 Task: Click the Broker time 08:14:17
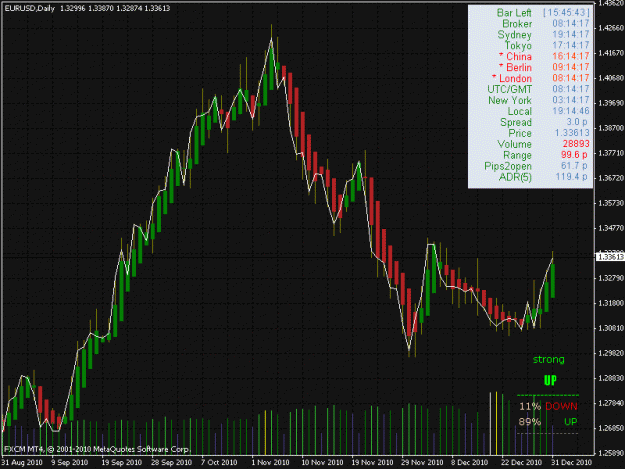click(570, 24)
